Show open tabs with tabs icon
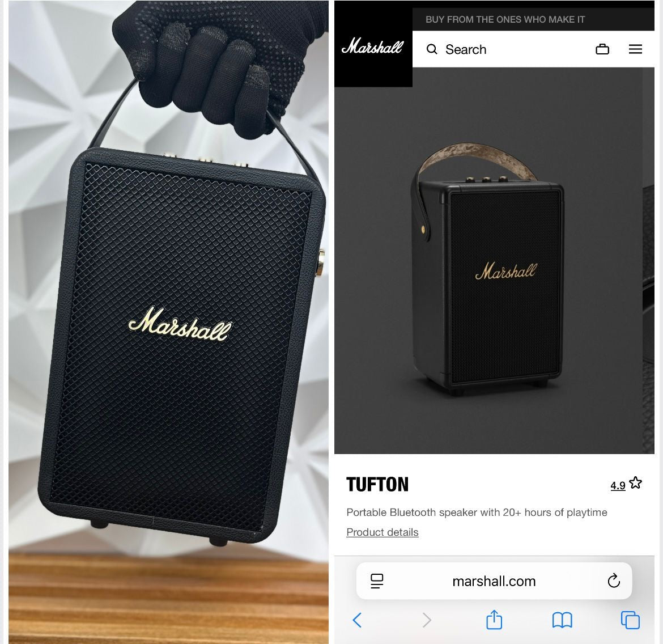 630,620
